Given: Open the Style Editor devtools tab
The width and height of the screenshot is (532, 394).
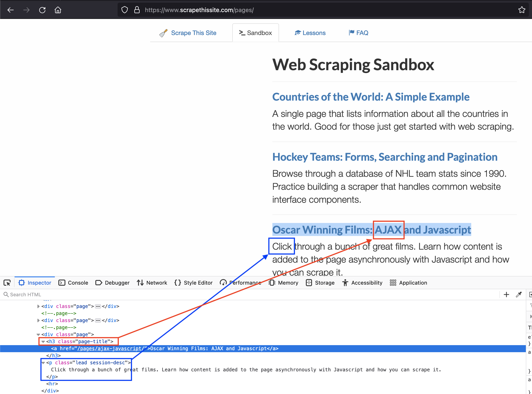Looking at the screenshot, I should [194, 283].
